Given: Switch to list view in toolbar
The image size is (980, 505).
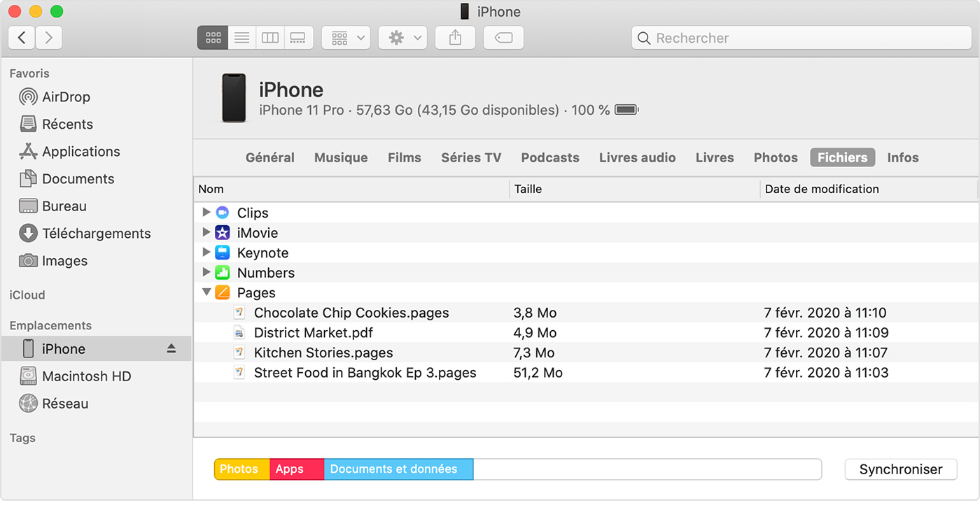Looking at the screenshot, I should click(241, 38).
